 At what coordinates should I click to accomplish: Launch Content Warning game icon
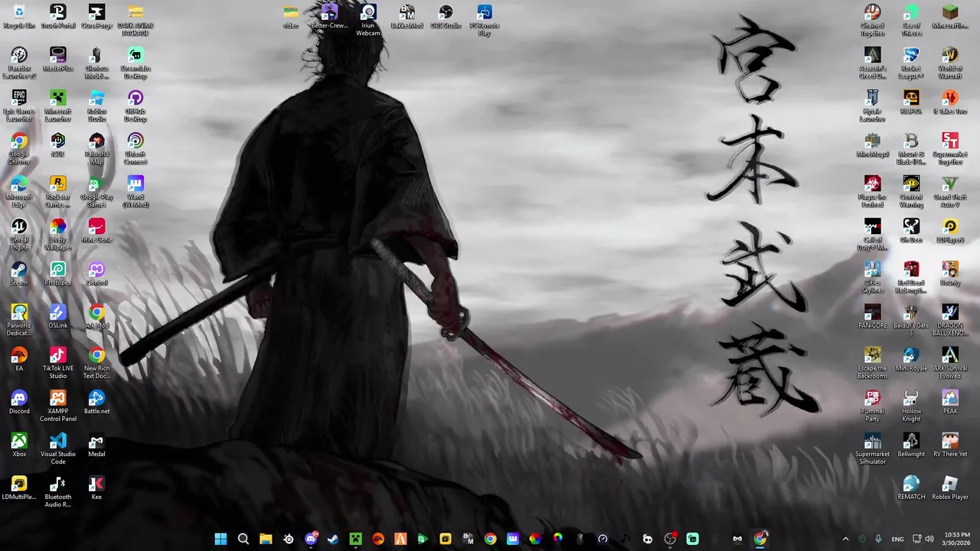click(911, 192)
